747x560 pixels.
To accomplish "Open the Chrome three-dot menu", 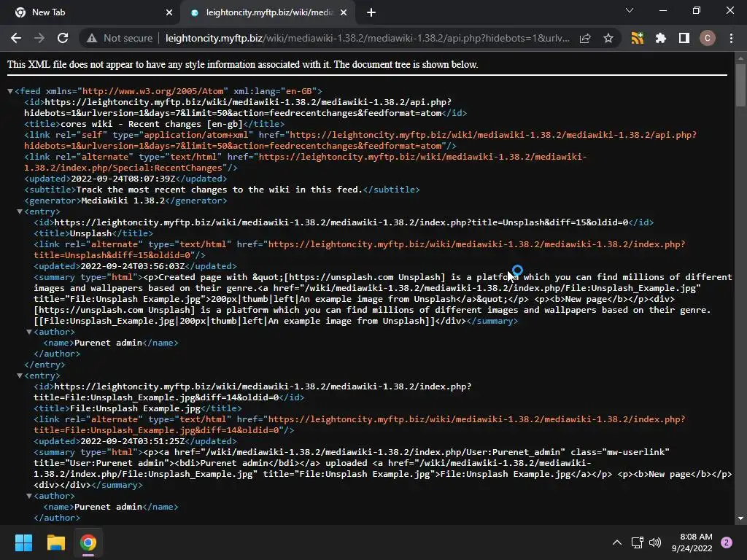I will coord(731,38).
